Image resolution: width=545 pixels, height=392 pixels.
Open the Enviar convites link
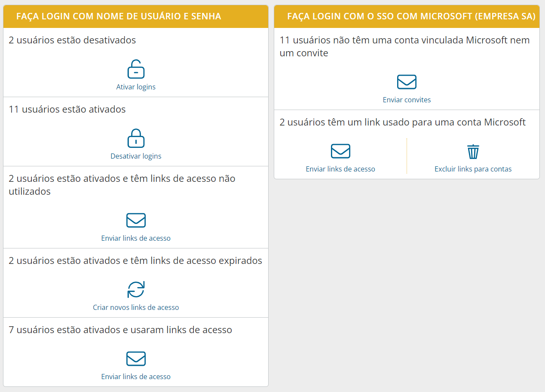click(407, 100)
